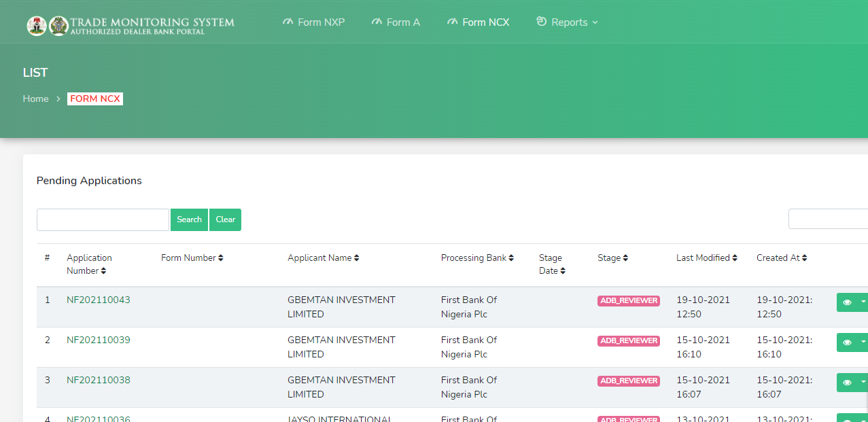Click First Bank Of Nigeria Plc row 1
The width and height of the screenshot is (868, 422).
pyautogui.click(x=469, y=307)
